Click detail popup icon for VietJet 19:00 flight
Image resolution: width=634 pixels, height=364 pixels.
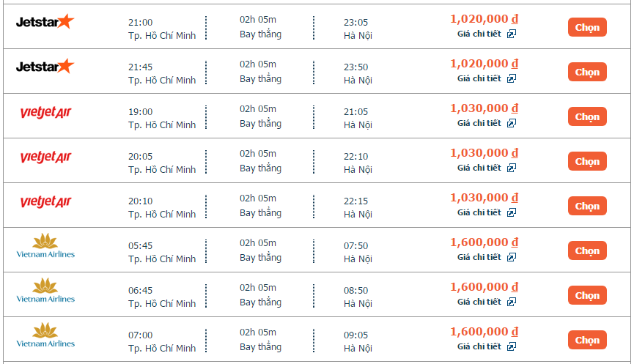[512, 123]
